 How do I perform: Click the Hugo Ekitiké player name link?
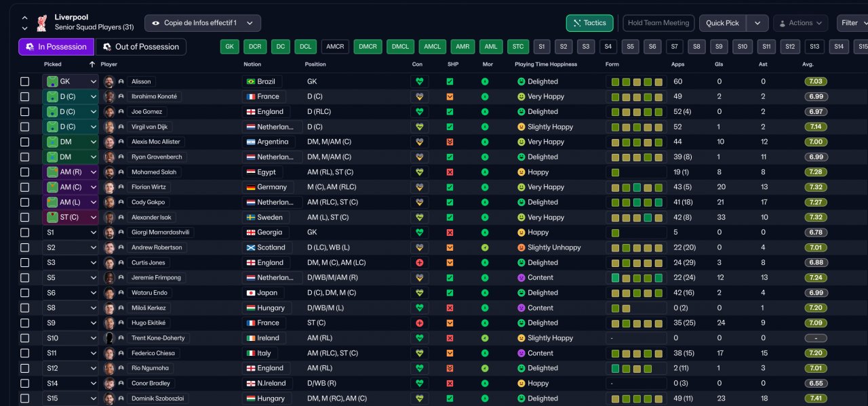[x=149, y=323]
